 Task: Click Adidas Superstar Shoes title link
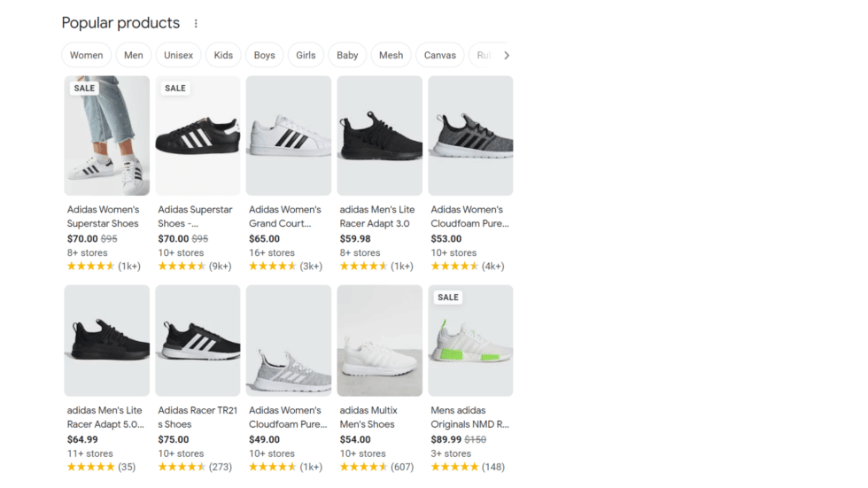click(195, 216)
